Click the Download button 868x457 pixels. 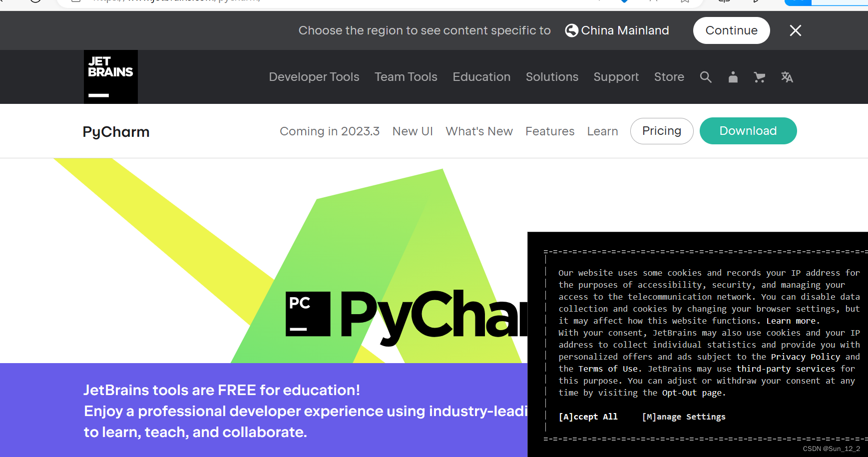pos(748,131)
